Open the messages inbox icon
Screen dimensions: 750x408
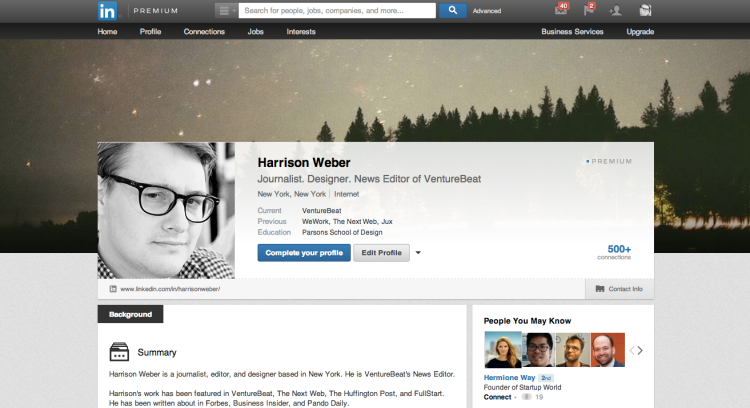561,10
